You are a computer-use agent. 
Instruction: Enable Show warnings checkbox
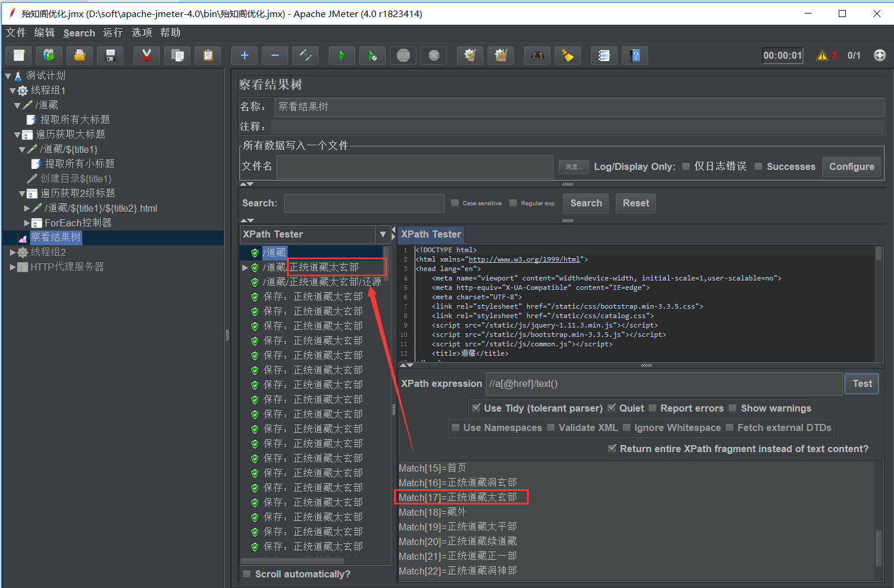[x=733, y=408]
